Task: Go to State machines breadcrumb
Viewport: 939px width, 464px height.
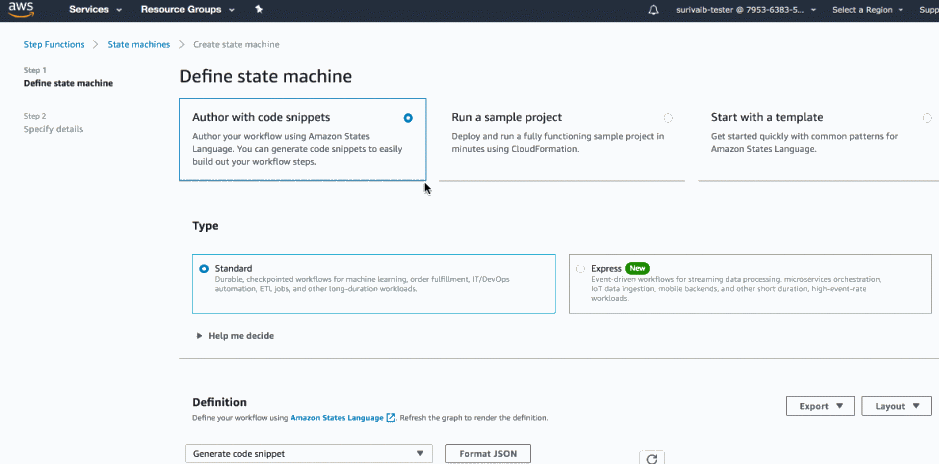Action: click(139, 44)
